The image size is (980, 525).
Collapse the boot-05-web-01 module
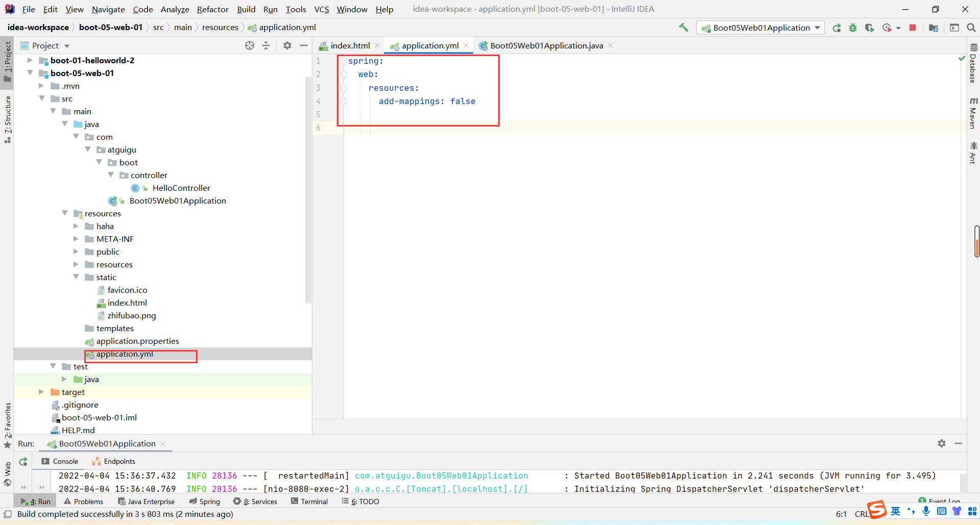(30, 73)
